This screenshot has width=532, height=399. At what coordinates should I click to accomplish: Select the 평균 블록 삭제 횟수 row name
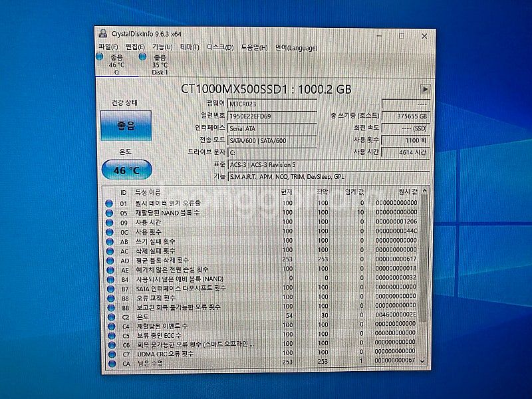pos(162,261)
